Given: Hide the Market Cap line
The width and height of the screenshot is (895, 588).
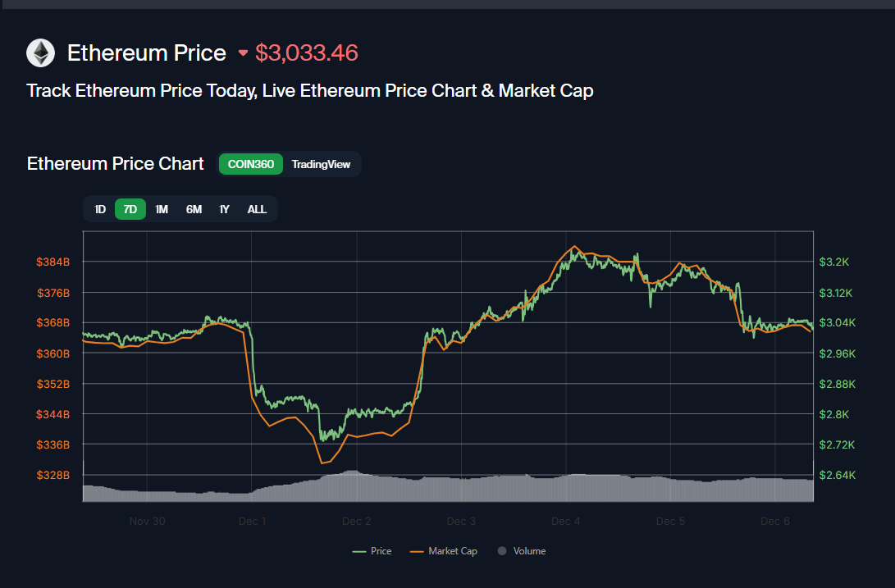Looking at the screenshot, I should [443, 550].
